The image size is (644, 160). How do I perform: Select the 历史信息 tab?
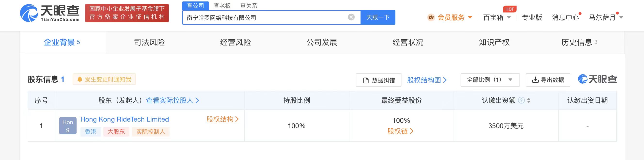tap(580, 42)
